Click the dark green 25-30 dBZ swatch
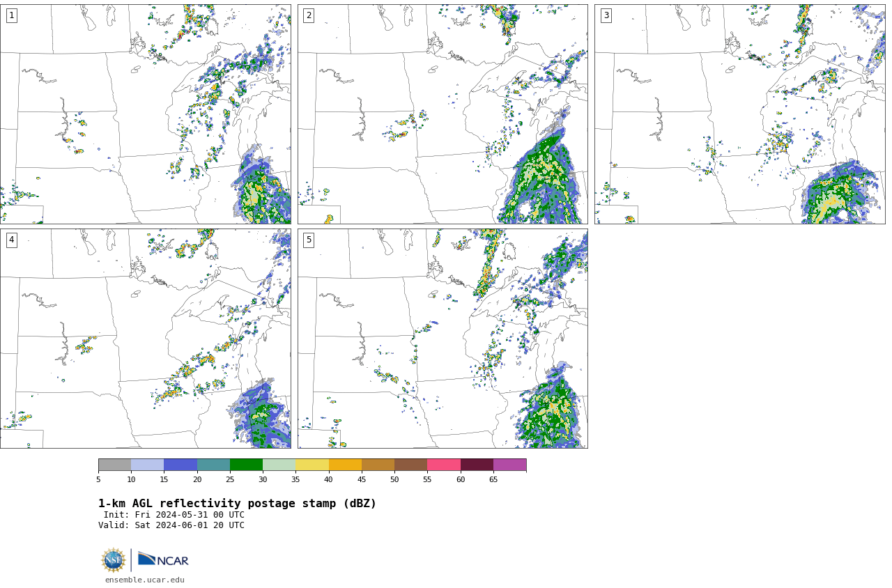 (x=246, y=465)
